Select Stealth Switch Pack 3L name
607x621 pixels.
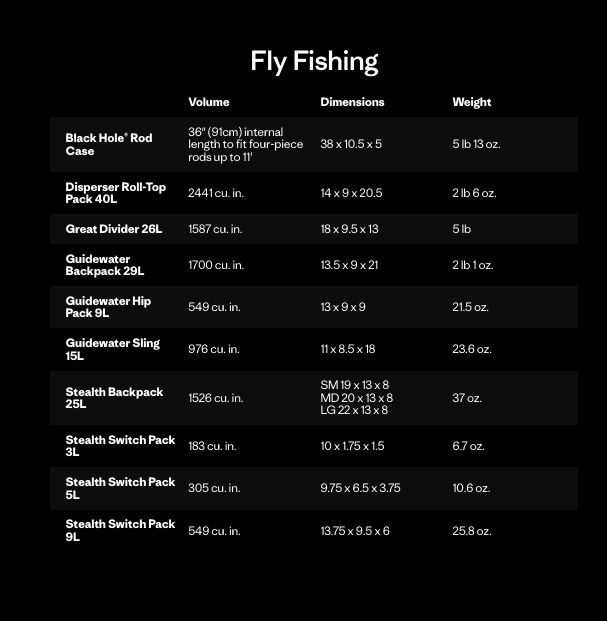point(120,446)
